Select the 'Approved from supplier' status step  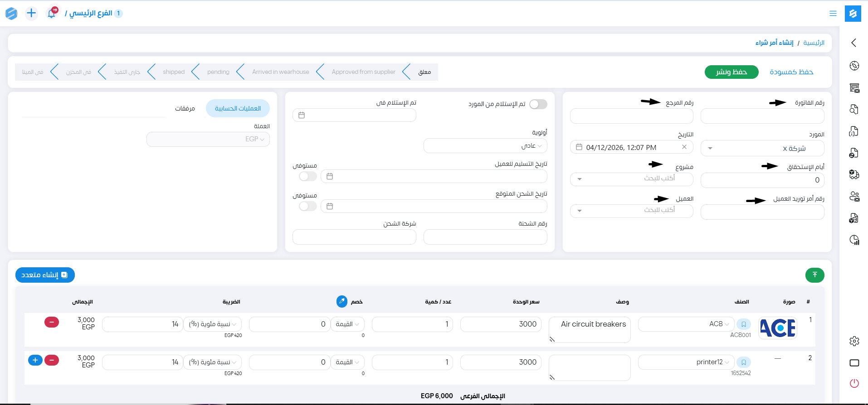point(363,72)
